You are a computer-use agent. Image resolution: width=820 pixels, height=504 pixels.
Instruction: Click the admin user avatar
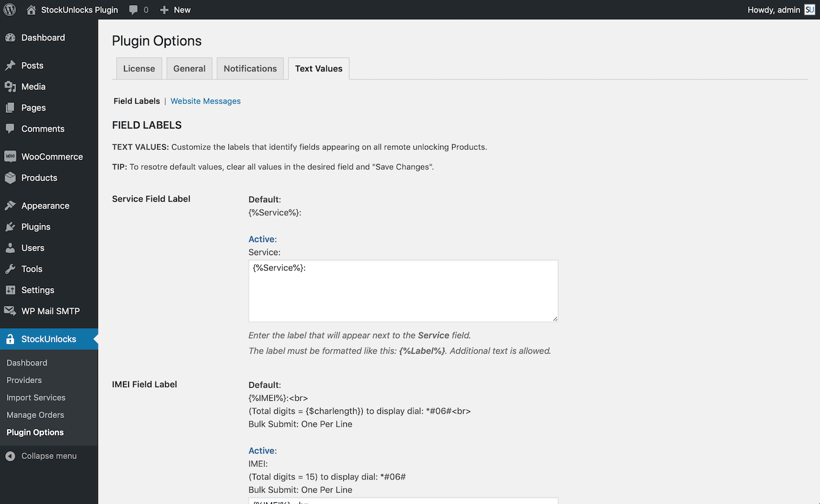coord(809,10)
